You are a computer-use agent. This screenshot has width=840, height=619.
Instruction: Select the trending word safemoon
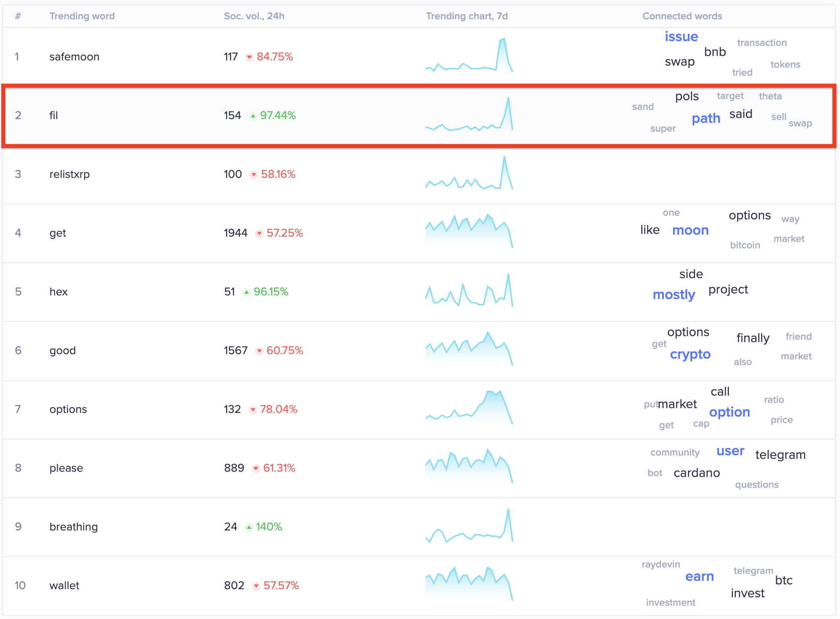coord(74,57)
